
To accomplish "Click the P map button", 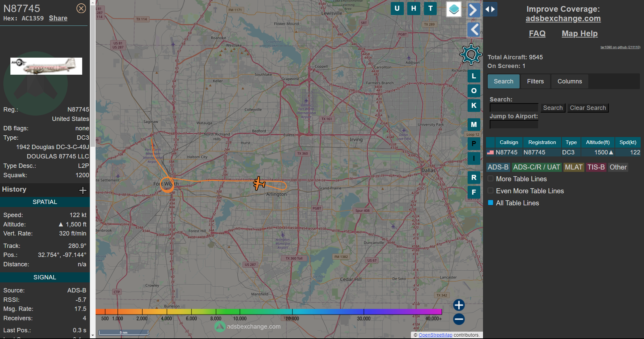I will [474, 144].
